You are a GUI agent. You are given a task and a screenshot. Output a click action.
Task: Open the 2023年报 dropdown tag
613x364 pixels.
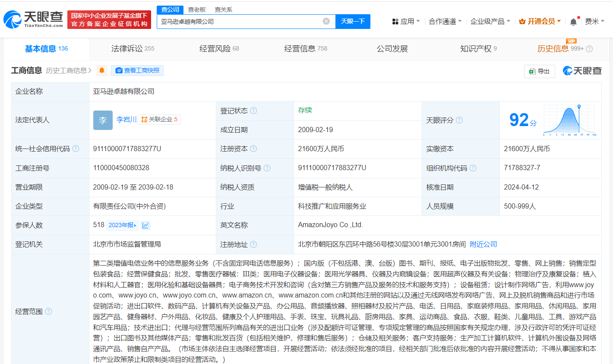point(123,225)
